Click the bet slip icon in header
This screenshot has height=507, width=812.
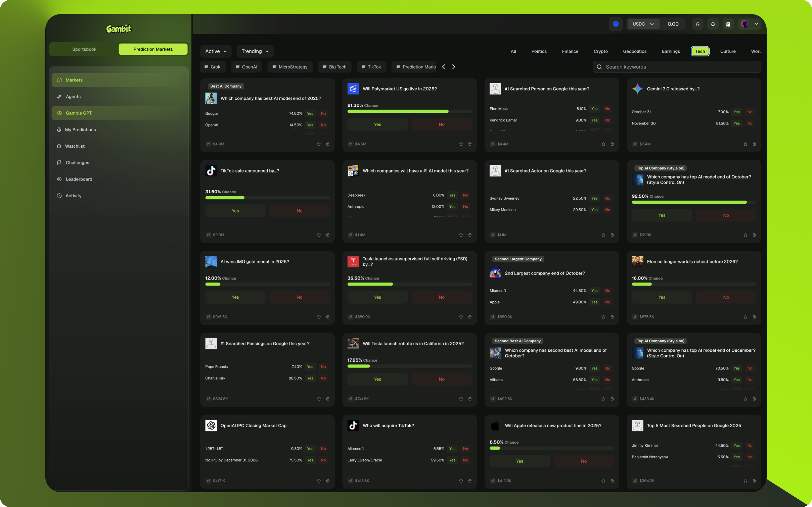(x=728, y=24)
